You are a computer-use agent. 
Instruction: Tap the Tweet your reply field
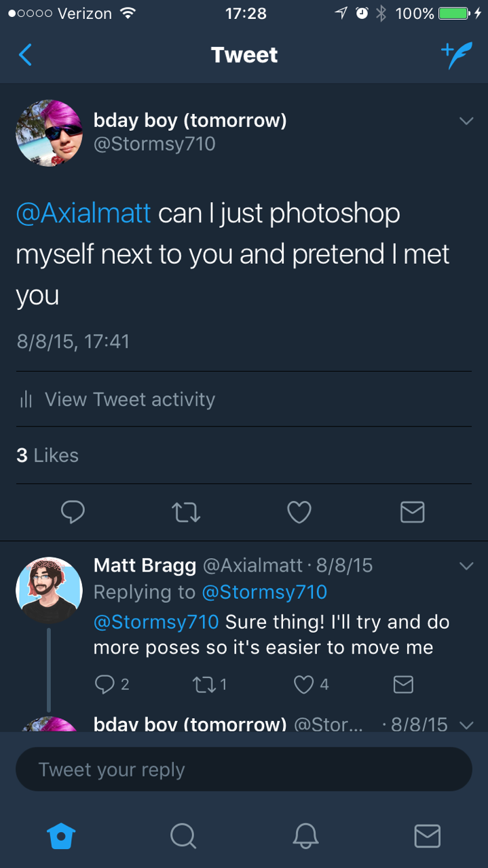pos(244,770)
